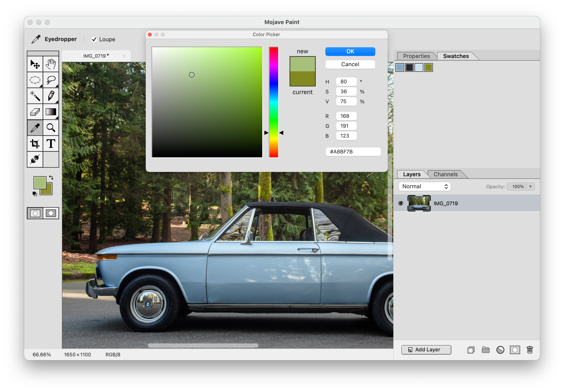The width and height of the screenshot is (564, 392).
Task: Click the hex color field #A8BF7B
Action: [x=353, y=152]
